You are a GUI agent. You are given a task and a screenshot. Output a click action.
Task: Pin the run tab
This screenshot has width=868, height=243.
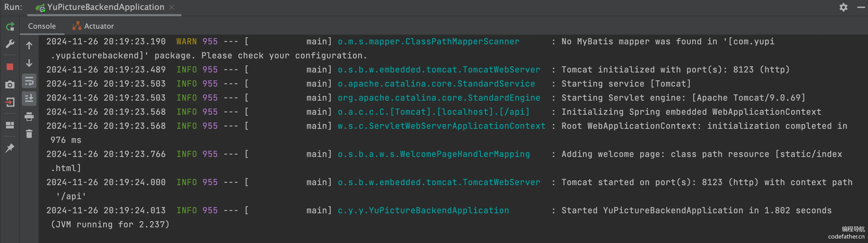(x=10, y=148)
